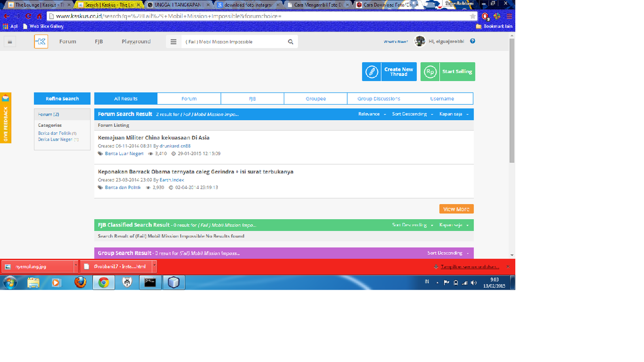
Task: Switch to The Lounge Kaskus browser tab
Action: [38, 5]
